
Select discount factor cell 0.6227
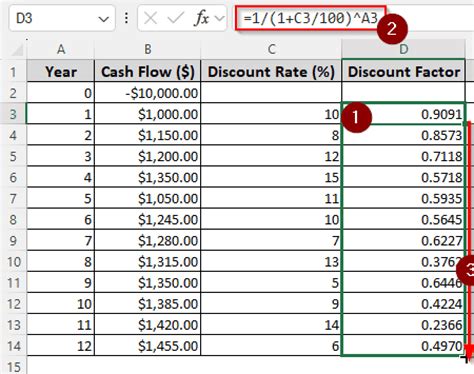click(x=403, y=241)
